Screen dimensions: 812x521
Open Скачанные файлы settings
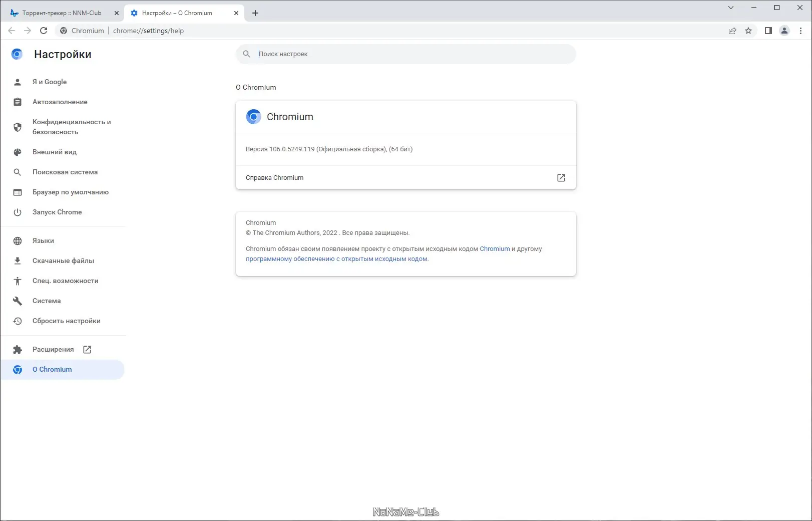pos(63,260)
